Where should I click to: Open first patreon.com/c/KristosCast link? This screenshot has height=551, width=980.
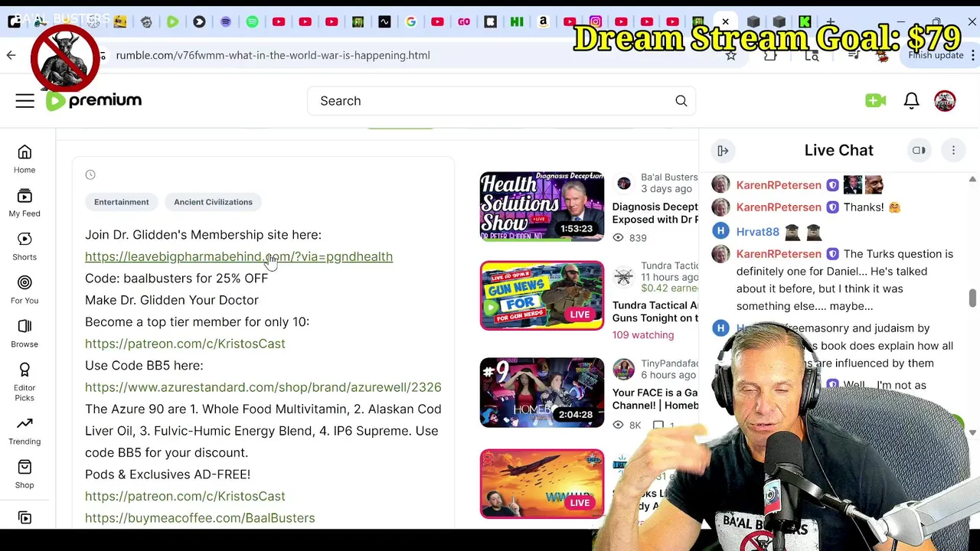point(185,344)
